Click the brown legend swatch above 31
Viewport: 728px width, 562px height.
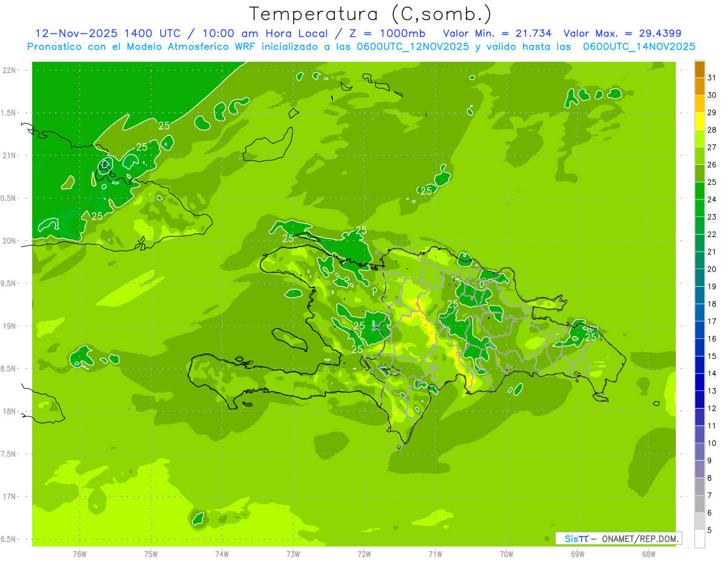(699, 69)
